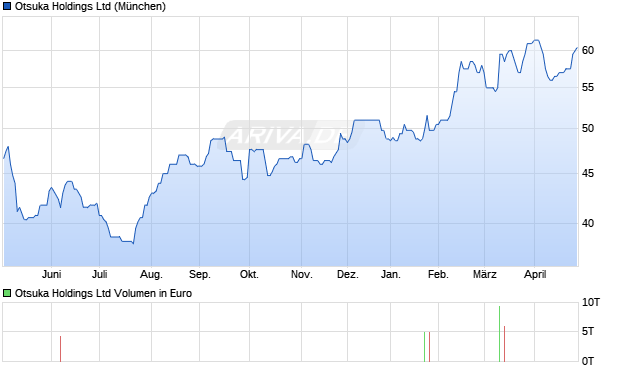This screenshot has height=371, width=620.
Task: Click the price axis value 45
Action: 588,173
